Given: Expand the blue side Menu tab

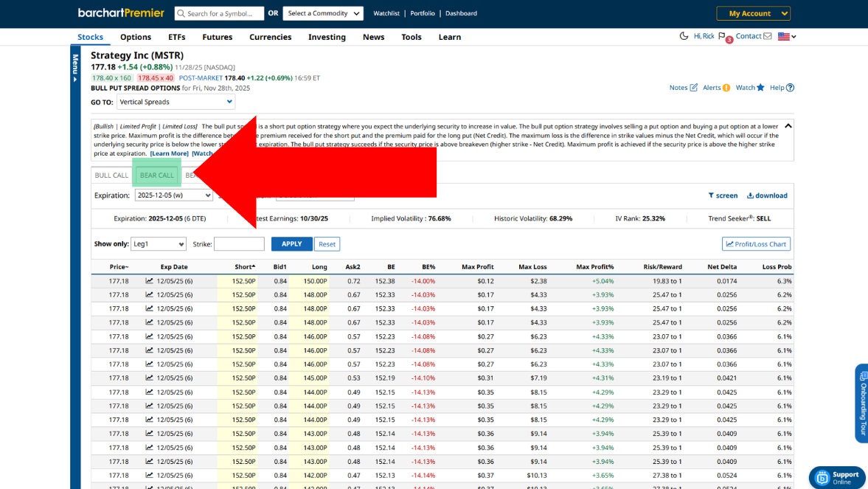Looking at the screenshot, I should point(74,68).
